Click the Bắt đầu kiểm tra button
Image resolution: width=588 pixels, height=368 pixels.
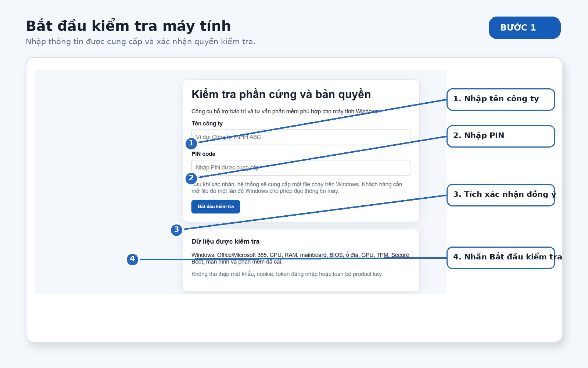(216, 207)
